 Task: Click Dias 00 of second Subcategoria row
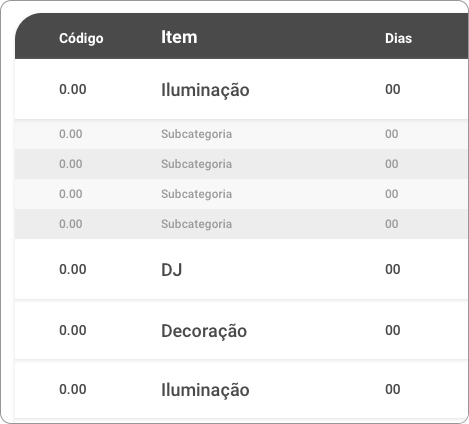coord(392,164)
